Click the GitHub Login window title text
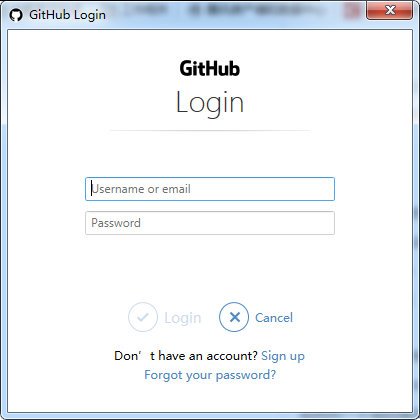 [x=67, y=15]
